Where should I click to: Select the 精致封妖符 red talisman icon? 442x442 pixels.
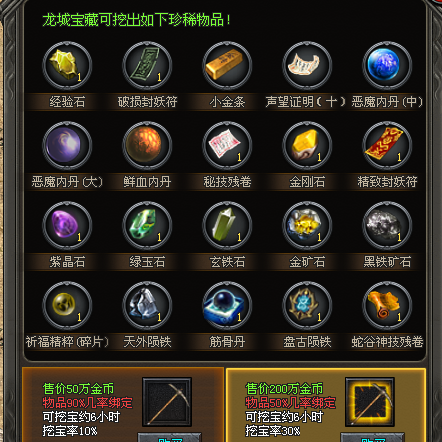coord(387,145)
